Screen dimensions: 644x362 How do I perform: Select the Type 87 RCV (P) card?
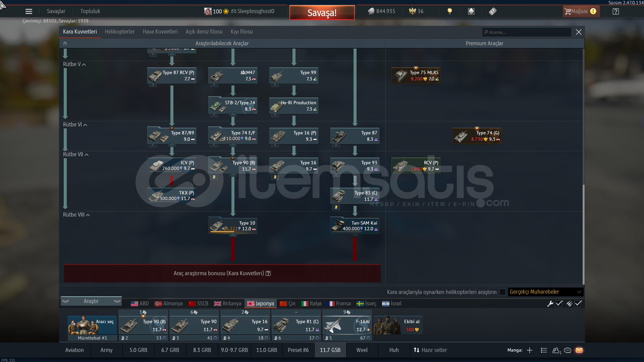point(172,75)
